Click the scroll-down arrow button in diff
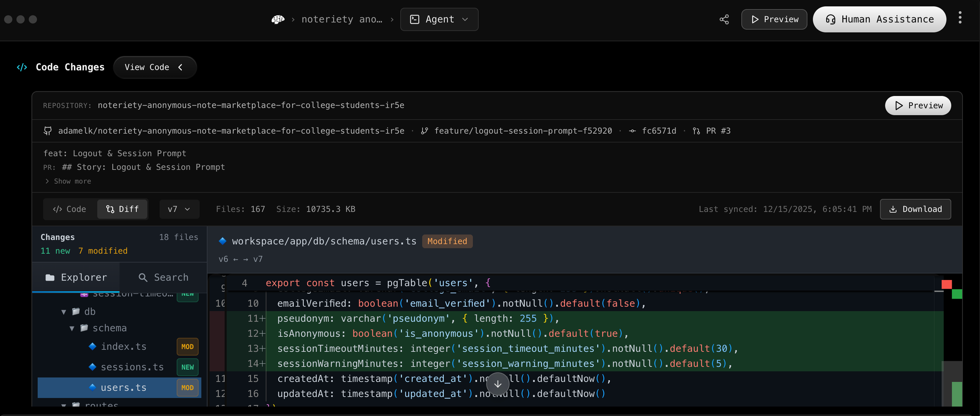Image resolution: width=980 pixels, height=416 pixels. click(498, 384)
